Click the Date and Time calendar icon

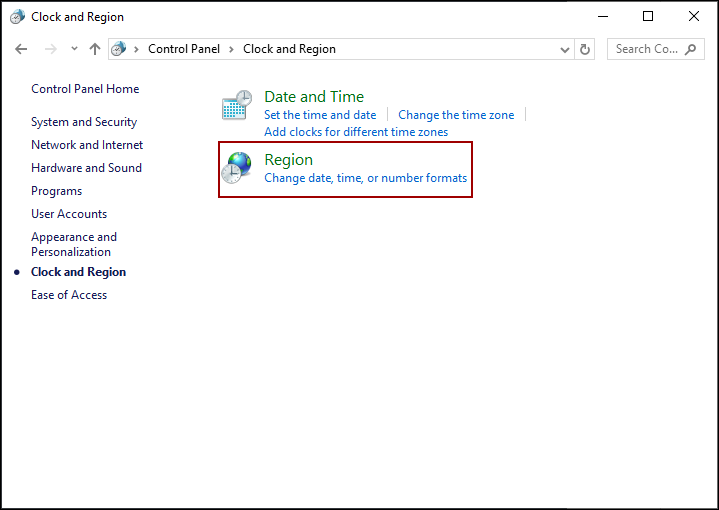[x=237, y=105]
